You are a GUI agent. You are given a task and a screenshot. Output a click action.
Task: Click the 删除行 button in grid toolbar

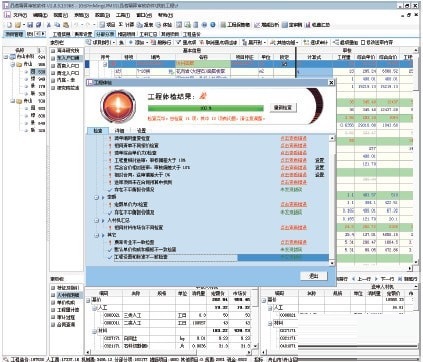pos(161,42)
